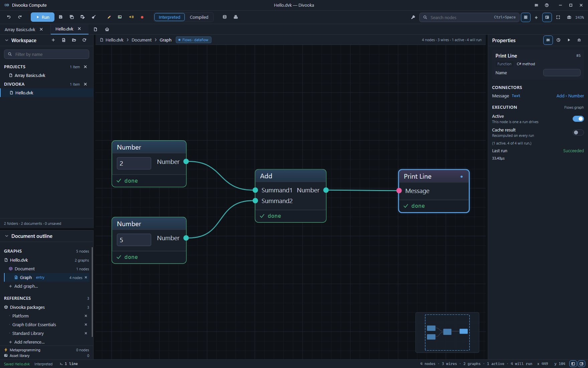Open the title bar settings sliders icon
The height and width of the screenshot is (368, 588).
click(x=536, y=5)
